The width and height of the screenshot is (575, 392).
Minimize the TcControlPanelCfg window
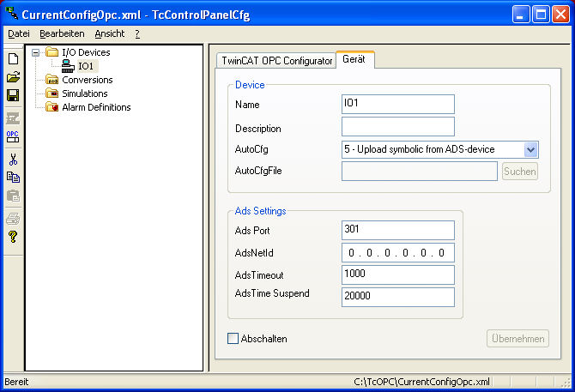[521, 15]
